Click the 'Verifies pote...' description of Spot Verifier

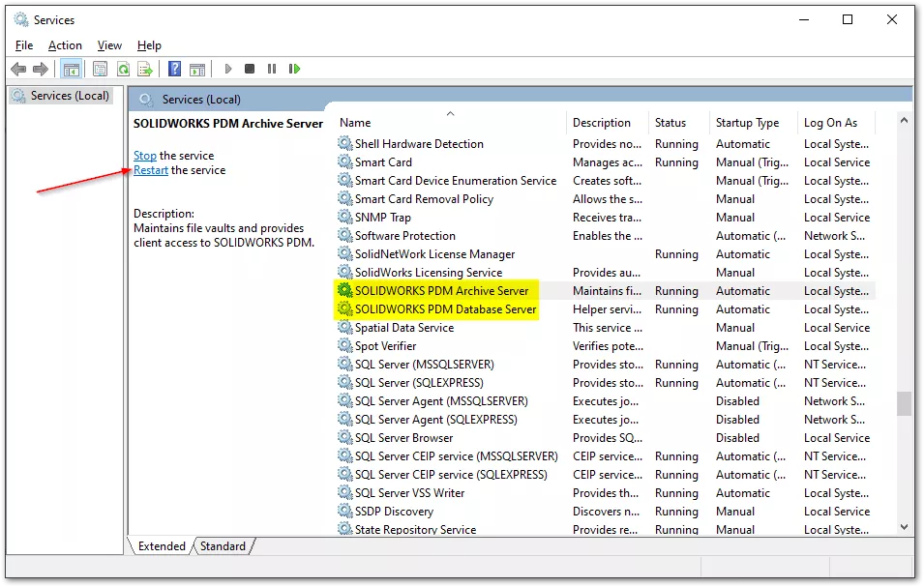point(608,345)
